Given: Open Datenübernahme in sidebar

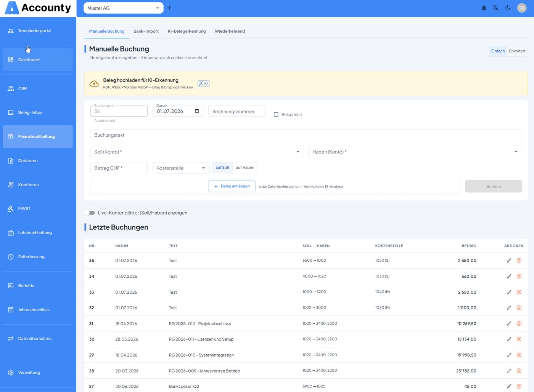Looking at the screenshot, I should point(38,339).
